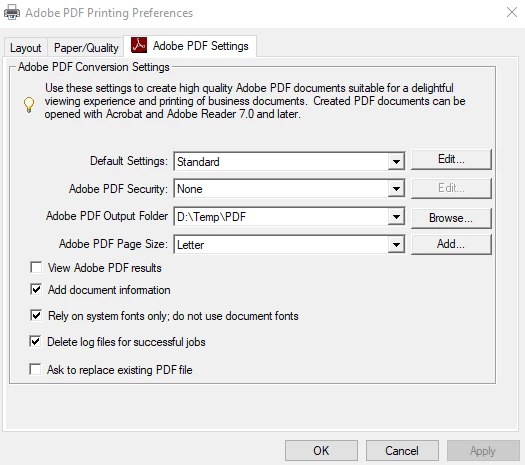Click the Adobe PDF Page Size label
The height and width of the screenshot is (465, 525).
(x=113, y=244)
